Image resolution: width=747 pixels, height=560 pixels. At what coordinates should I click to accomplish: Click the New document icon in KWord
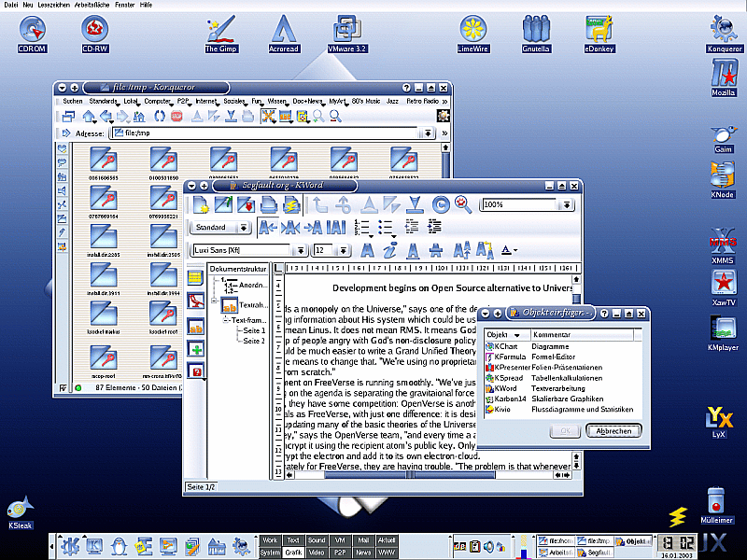pos(201,204)
